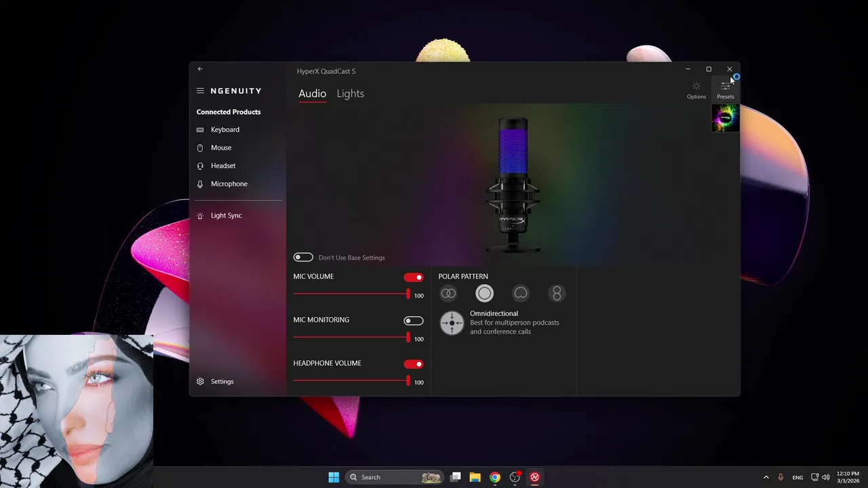Open the Options panel
Viewport: 868px width, 488px height.
pos(696,90)
